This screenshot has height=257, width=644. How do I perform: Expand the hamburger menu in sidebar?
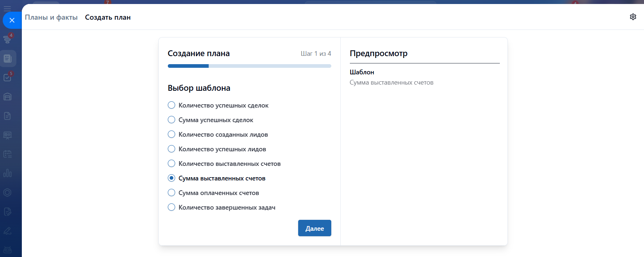coord(7,8)
